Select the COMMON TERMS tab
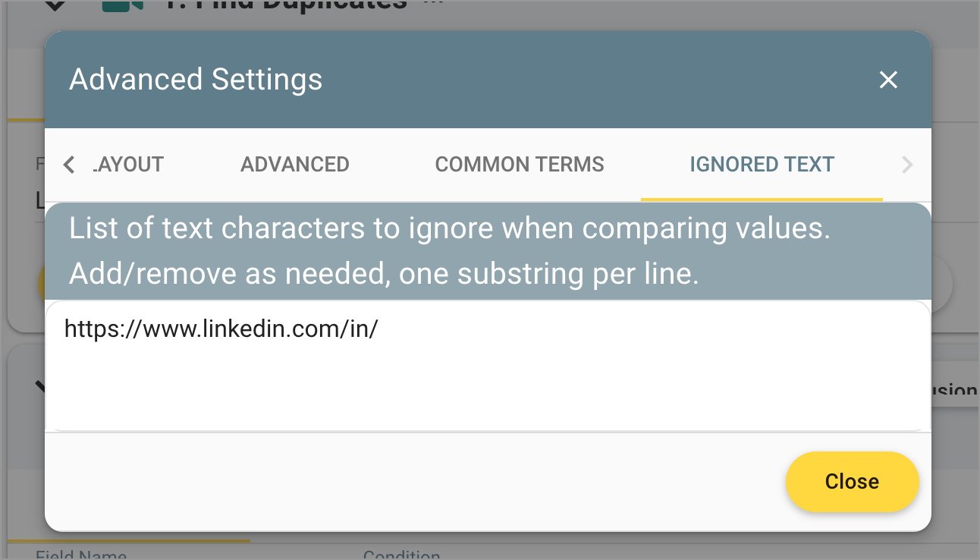 [x=520, y=164]
